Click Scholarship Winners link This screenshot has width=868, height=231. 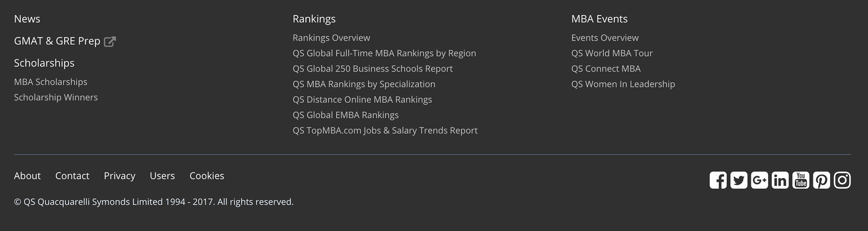tap(56, 97)
